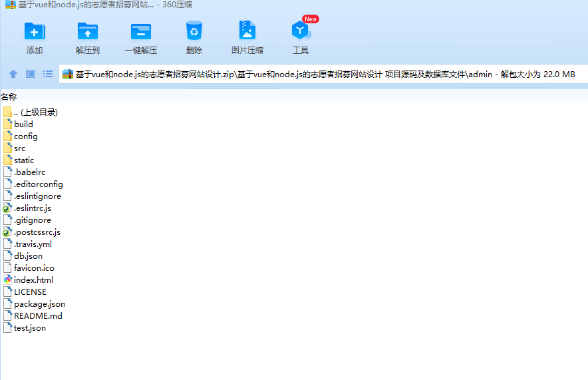Switch to list view icon
Screen dimensions: 588x380
coord(48,74)
